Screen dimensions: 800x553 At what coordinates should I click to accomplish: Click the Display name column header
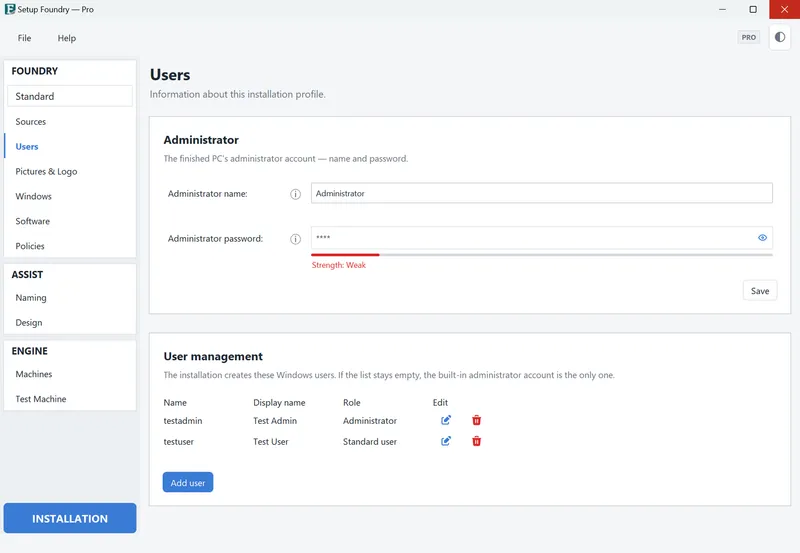tap(279, 403)
